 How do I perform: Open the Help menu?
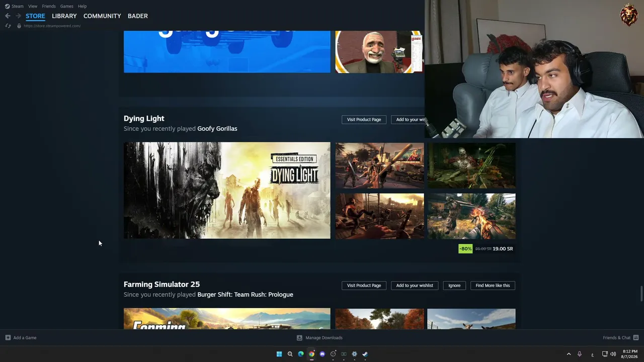click(82, 6)
